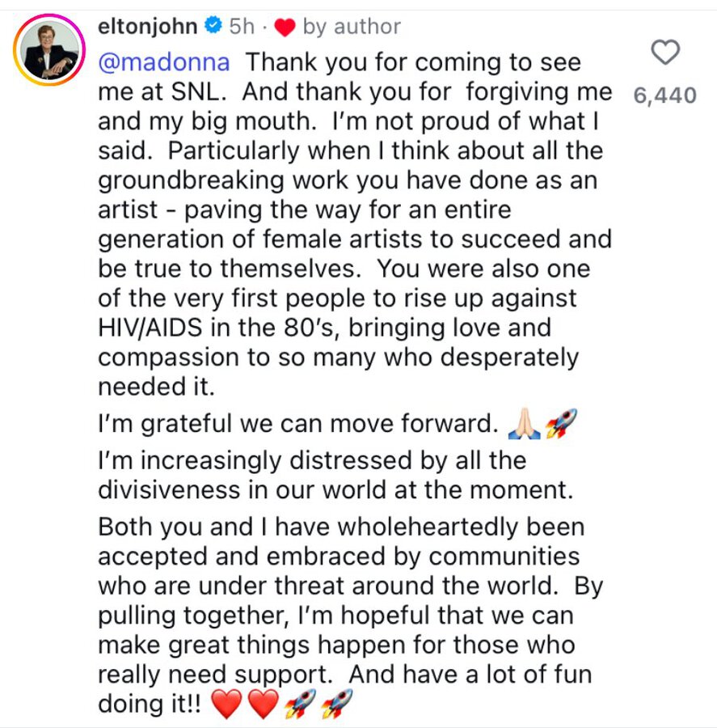This screenshot has height=728, width=717.
Task: Click the blue verified badge
Action: pyautogui.click(x=213, y=25)
